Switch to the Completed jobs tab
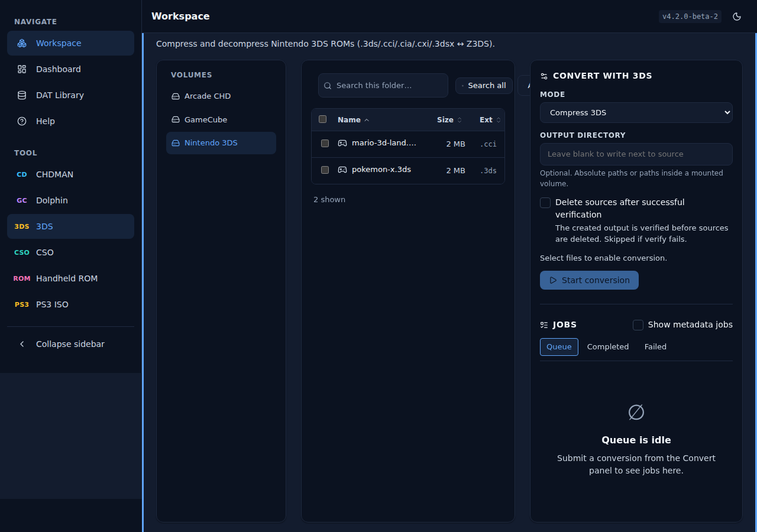The height and width of the screenshot is (532, 757). (x=608, y=347)
